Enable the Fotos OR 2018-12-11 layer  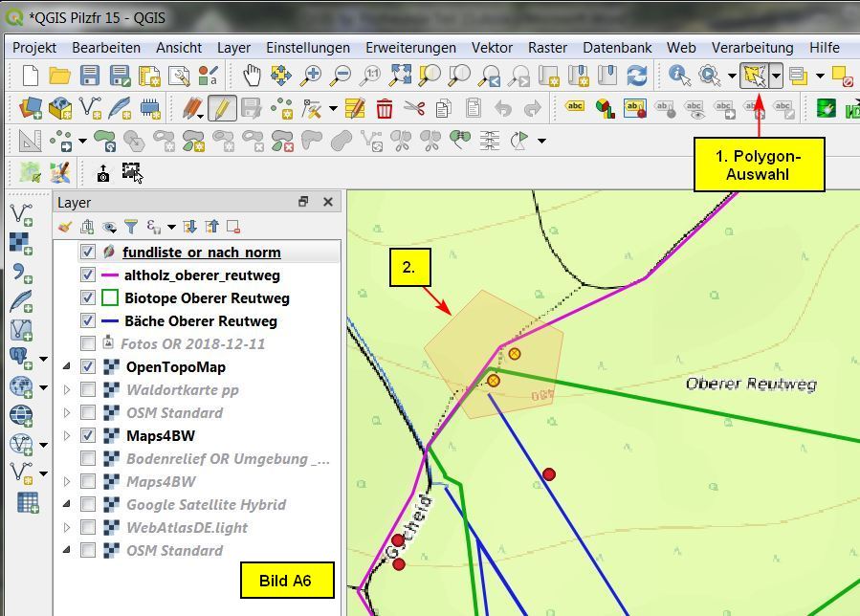pos(88,344)
